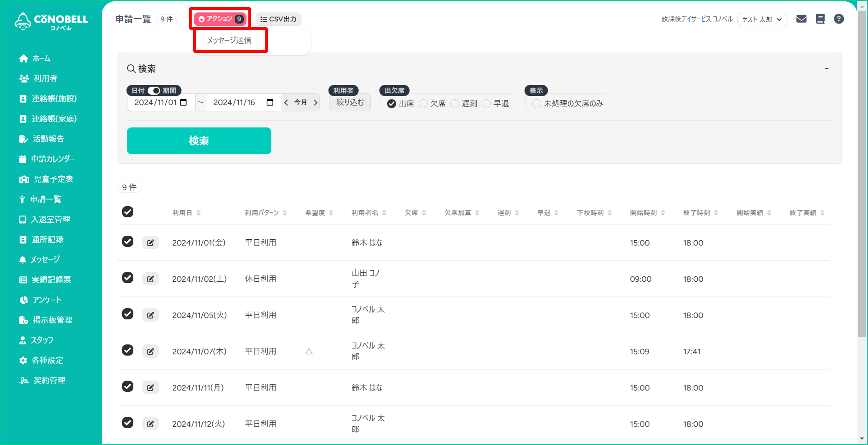This screenshot has width=868, height=445.
Task: Toggle the select-all checkbox in table header
Action: click(x=127, y=212)
